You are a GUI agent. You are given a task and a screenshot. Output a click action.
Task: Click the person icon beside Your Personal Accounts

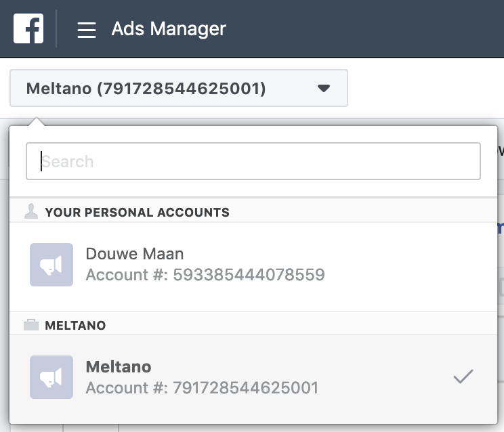(x=31, y=212)
